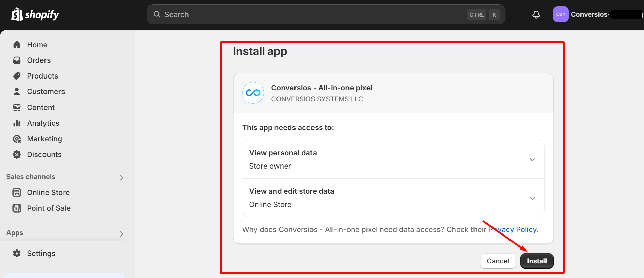Open the Conversios store account menu
Screen dimensions: 644x278
click(598, 14)
